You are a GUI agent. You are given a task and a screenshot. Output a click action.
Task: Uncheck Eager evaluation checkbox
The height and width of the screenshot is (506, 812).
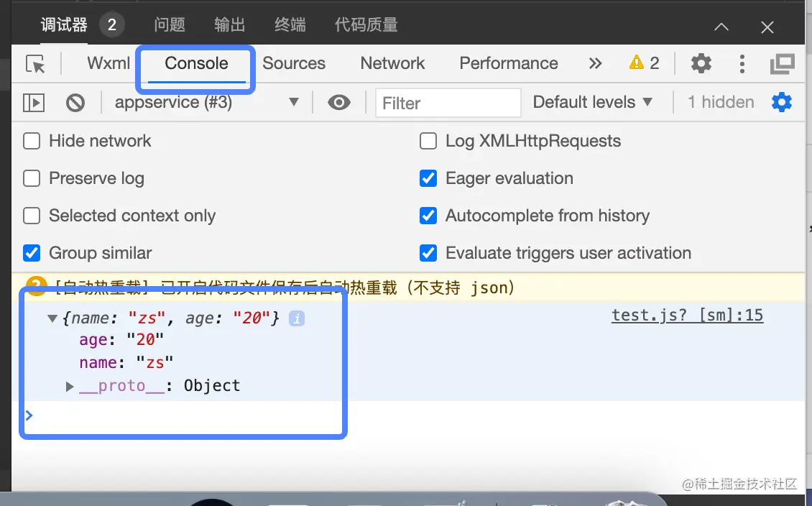(x=428, y=178)
